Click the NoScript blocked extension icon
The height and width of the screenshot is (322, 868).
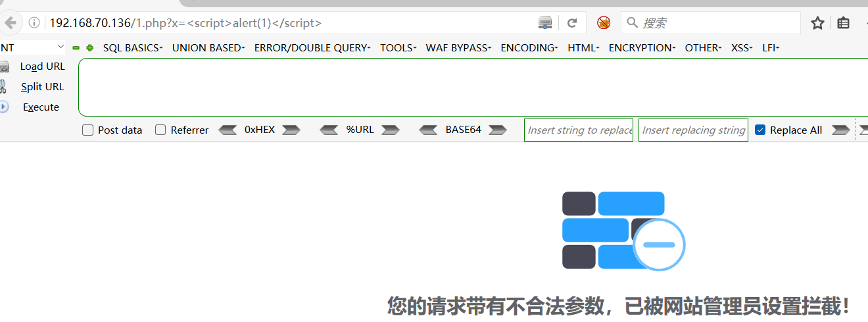pos(604,23)
